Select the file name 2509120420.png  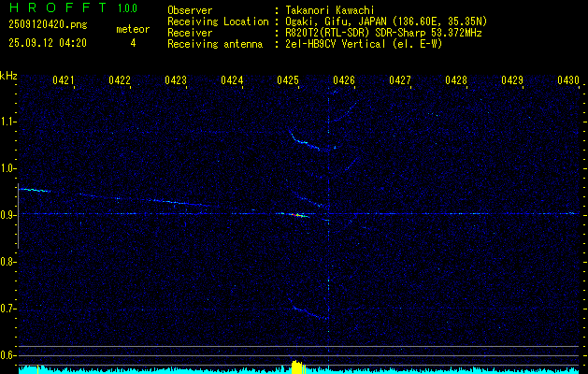click(x=48, y=25)
